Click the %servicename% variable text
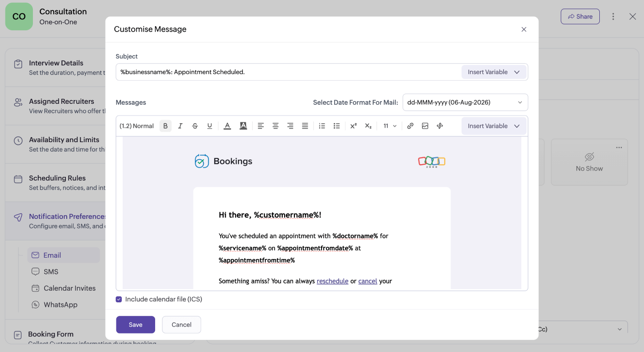Viewport: 644px width, 352px height. [243, 248]
